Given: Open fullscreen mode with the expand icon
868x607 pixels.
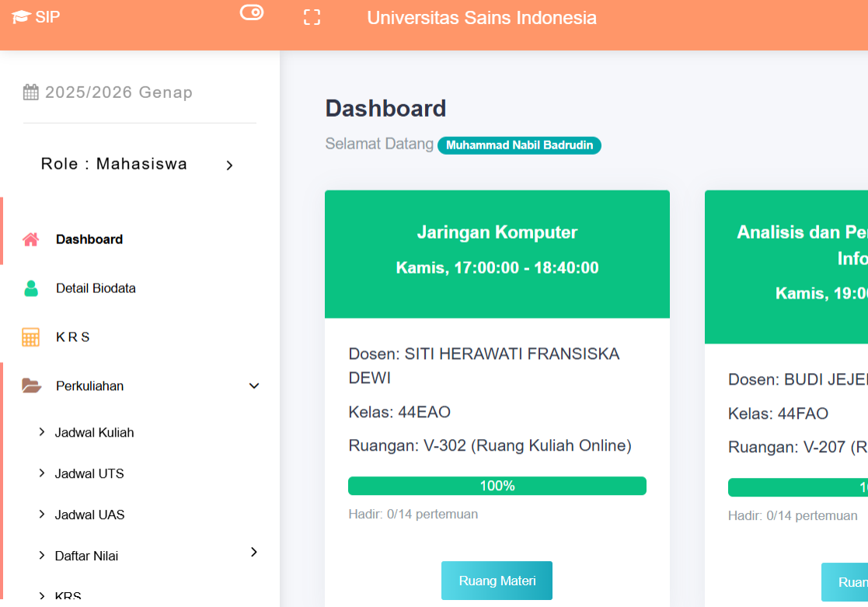Looking at the screenshot, I should 312,17.
